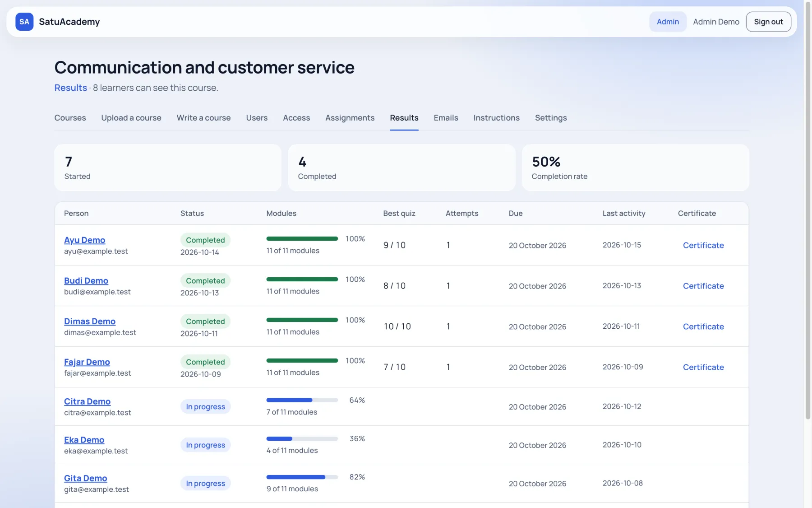Click the Completed count stat card
The image size is (812, 508).
[x=401, y=168]
